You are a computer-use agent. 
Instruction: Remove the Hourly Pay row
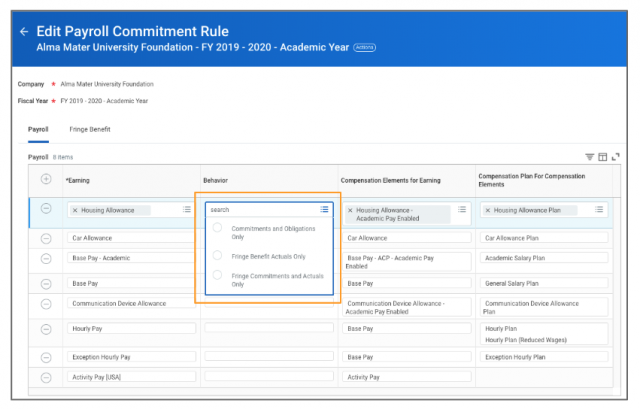tap(46, 329)
